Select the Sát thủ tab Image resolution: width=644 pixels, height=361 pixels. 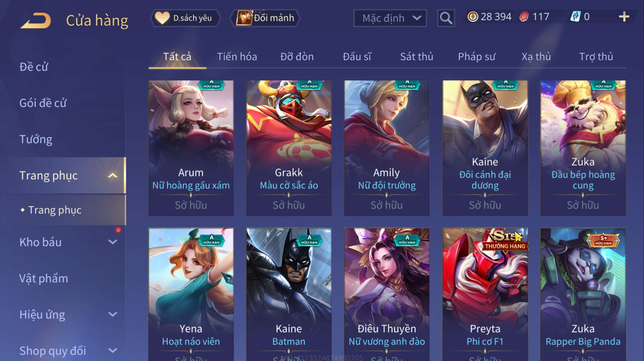tap(417, 57)
